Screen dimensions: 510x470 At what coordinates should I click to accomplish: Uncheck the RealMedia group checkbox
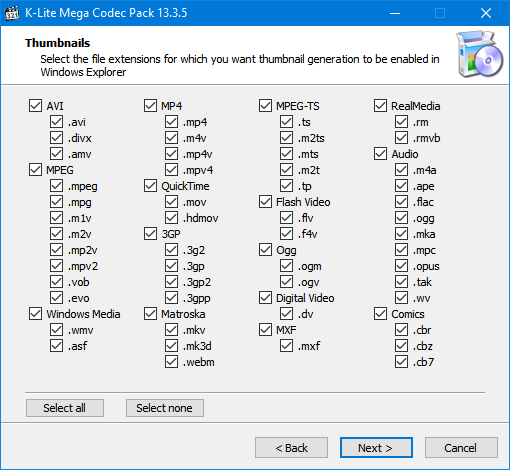[x=380, y=106]
